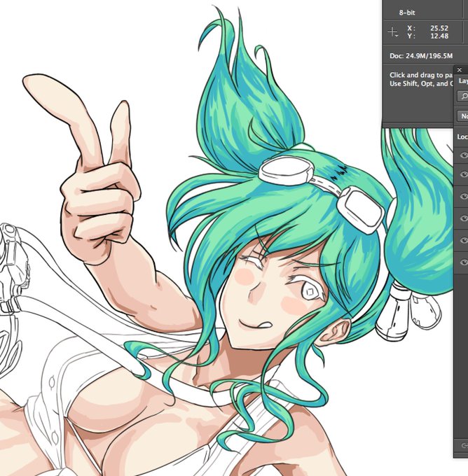Image resolution: width=468 pixels, height=476 pixels.
Task: Click the X coordinate value 25.52
Action: pyautogui.click(x=439, y=28)
